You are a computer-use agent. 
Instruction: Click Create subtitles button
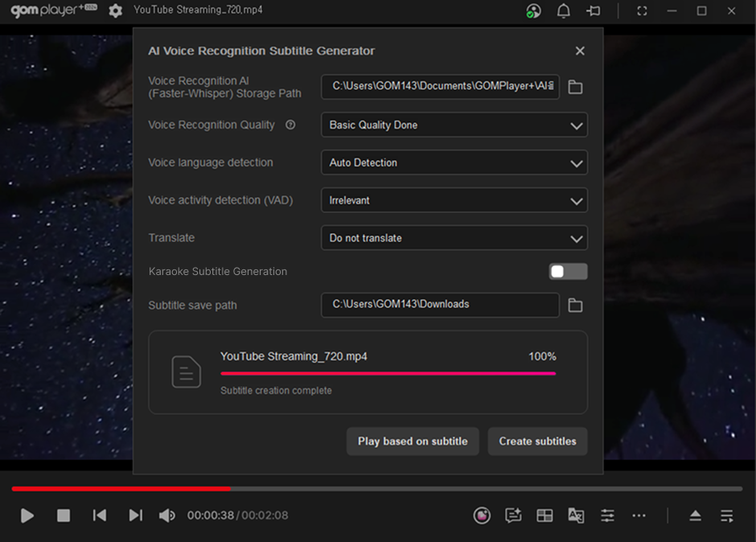(x=537, y=441)
